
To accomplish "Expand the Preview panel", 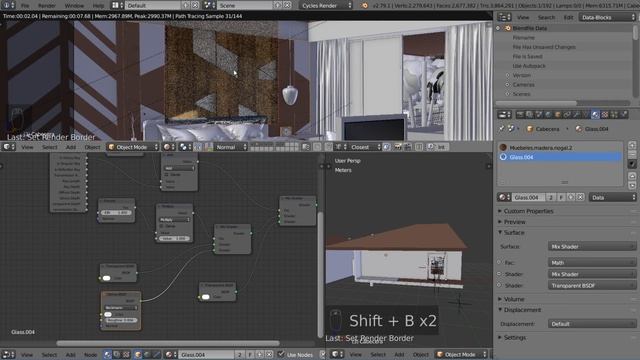I will [514, 222].
